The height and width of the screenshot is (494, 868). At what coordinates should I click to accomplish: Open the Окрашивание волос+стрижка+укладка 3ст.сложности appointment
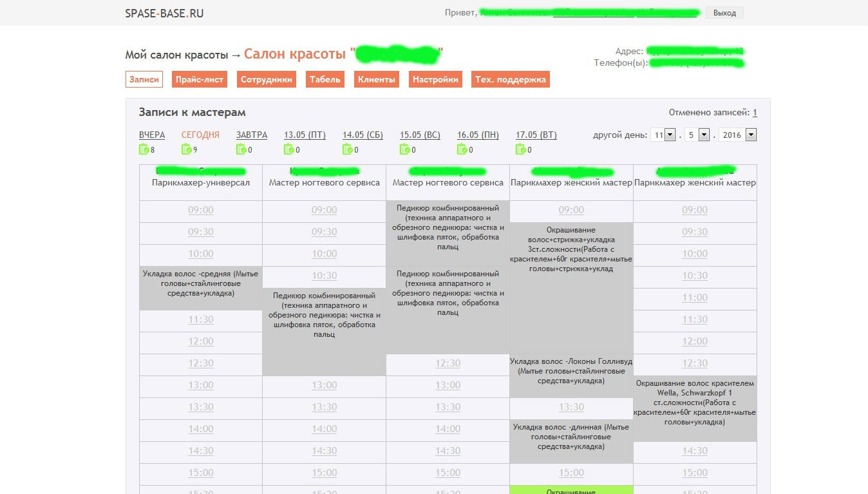pyautogui.click(x=572, y=288)
